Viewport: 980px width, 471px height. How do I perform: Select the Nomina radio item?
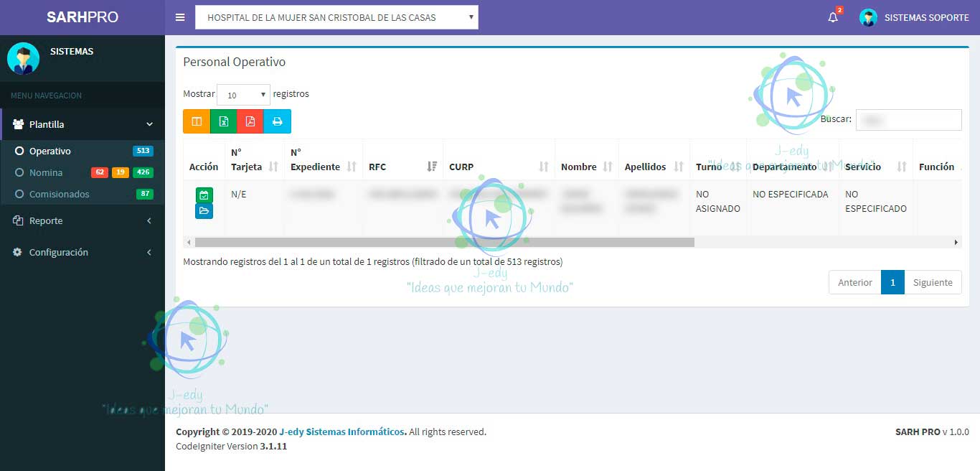pyautogui.click(x=44, y=172)
